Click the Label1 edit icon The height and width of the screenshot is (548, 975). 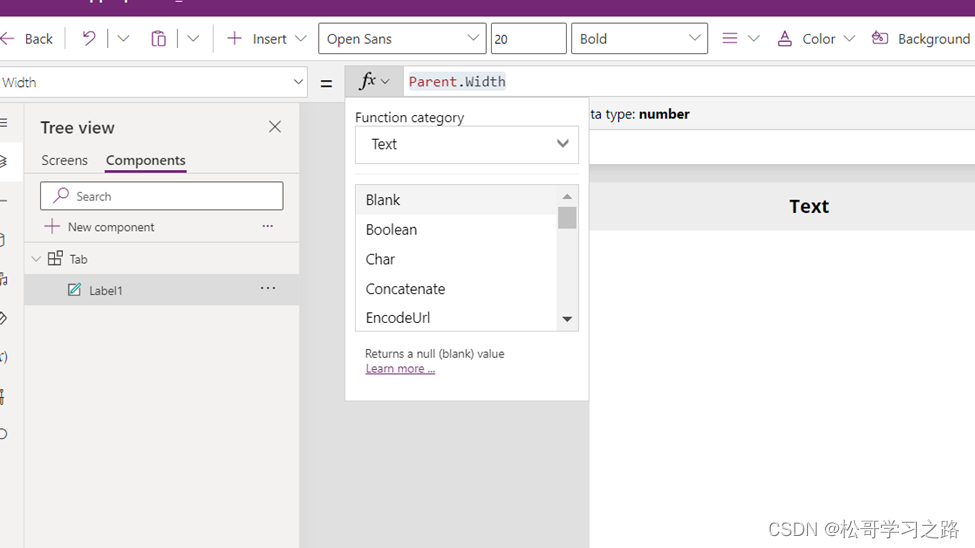(x=75, y=289)
